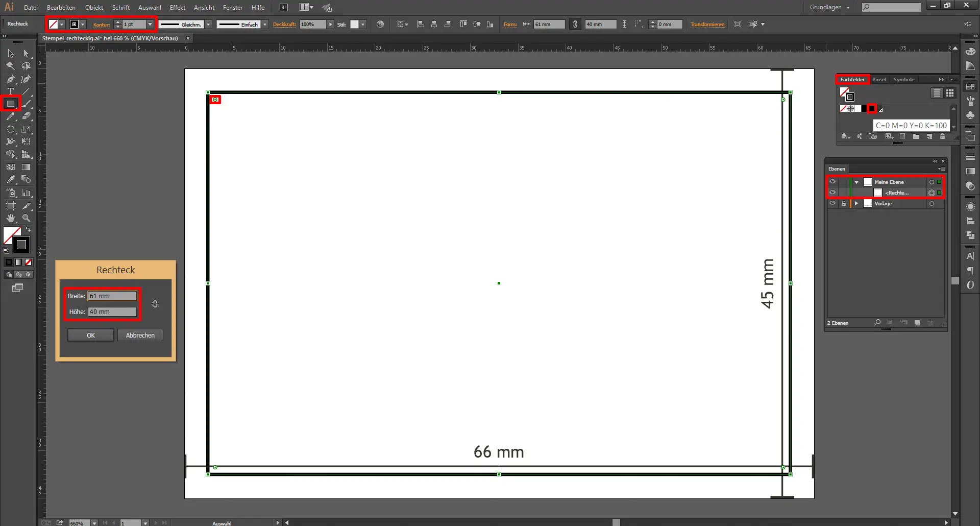Confirm the Rechteck dialog with OK

91,336
